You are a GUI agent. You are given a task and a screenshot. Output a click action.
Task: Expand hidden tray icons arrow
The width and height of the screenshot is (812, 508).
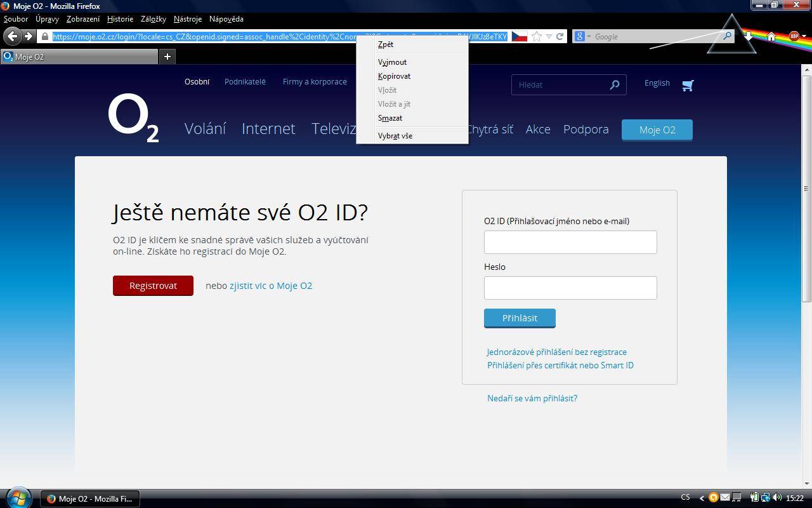pyautogui.click(x=702, y=498)
